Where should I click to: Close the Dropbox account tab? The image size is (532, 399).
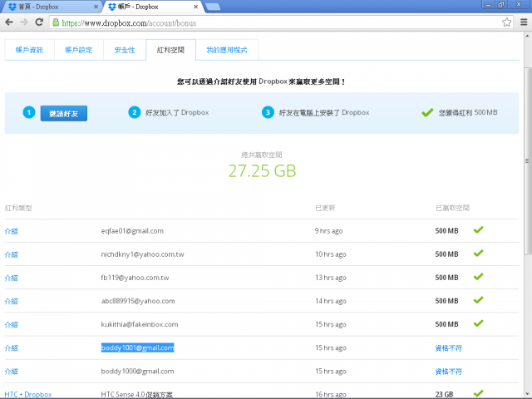[x=196, y=7]
